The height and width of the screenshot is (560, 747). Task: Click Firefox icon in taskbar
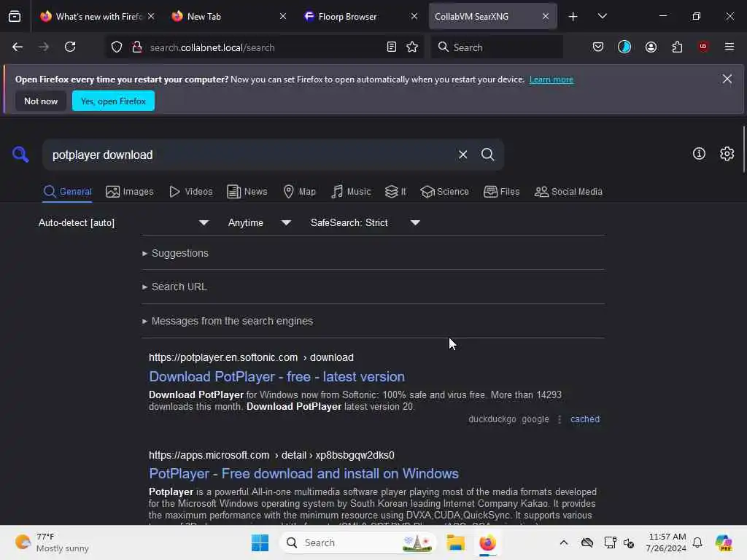(487, 542)
